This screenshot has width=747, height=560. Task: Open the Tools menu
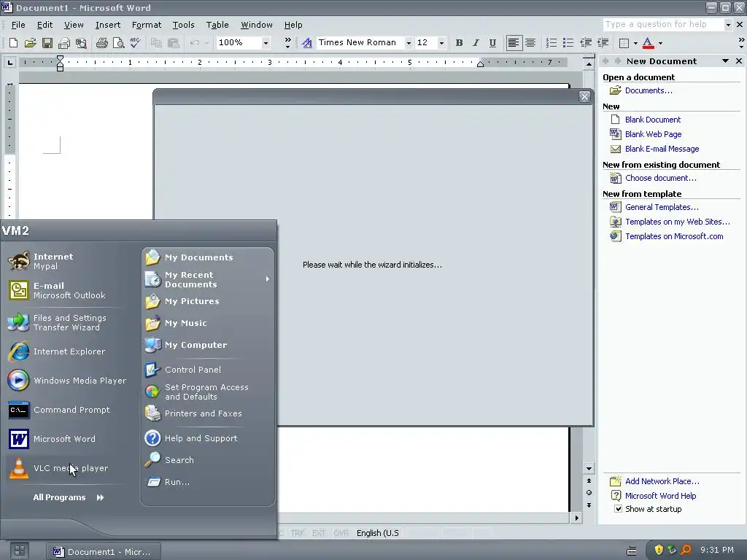(183, 25)
